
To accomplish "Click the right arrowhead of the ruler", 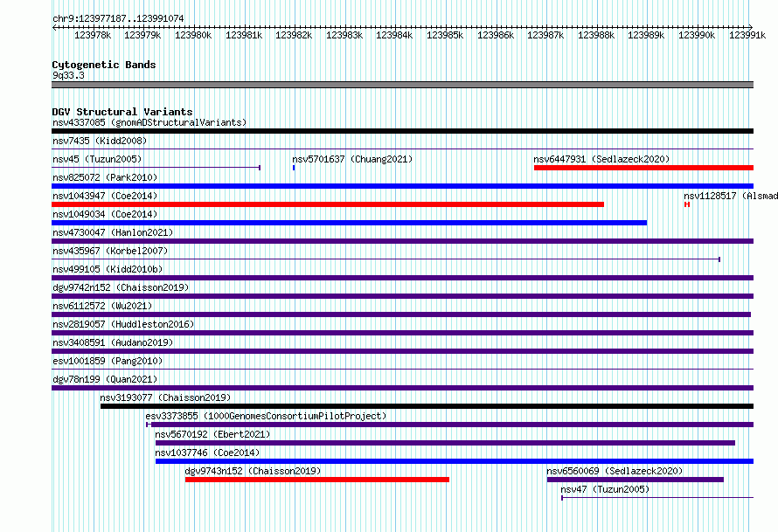I will 751,27.
